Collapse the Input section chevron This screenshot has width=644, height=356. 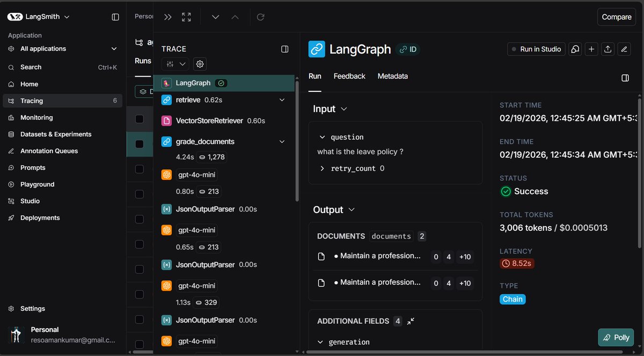click(344, 109)
